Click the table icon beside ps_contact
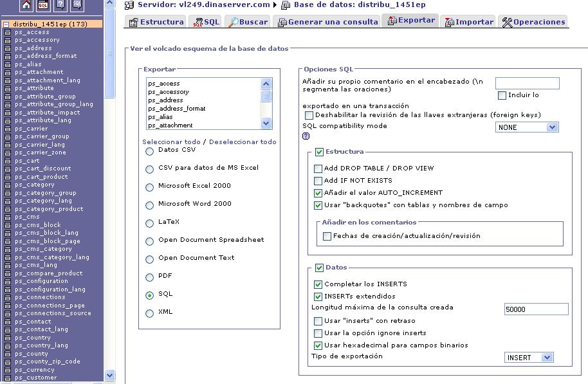The image size is (588, 384). (8, 322)
